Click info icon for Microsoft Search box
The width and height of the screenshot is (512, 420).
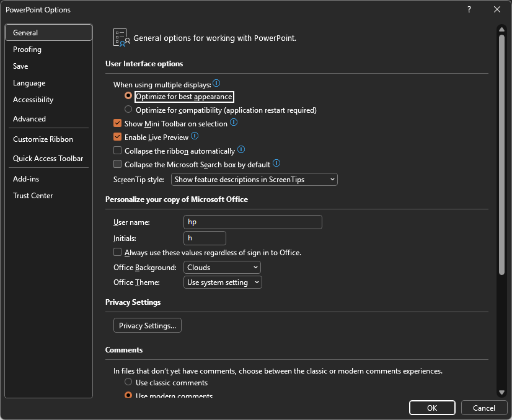point(276,163)
